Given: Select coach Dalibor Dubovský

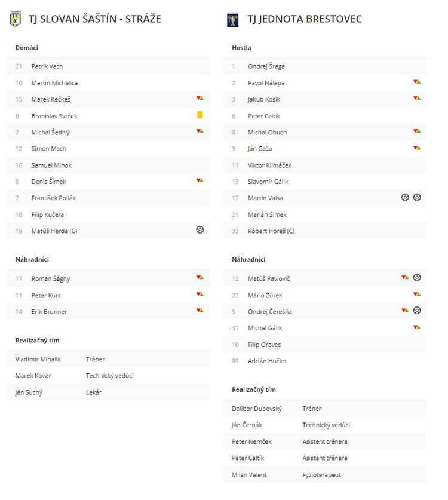Looking at the screenshot, I should (x=257, y=409).
